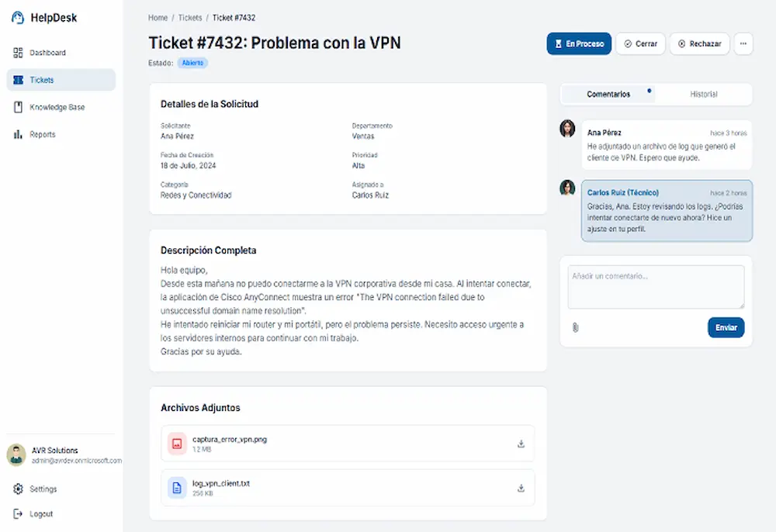
Task: Switch to the Historial tab
Action: 705,94
